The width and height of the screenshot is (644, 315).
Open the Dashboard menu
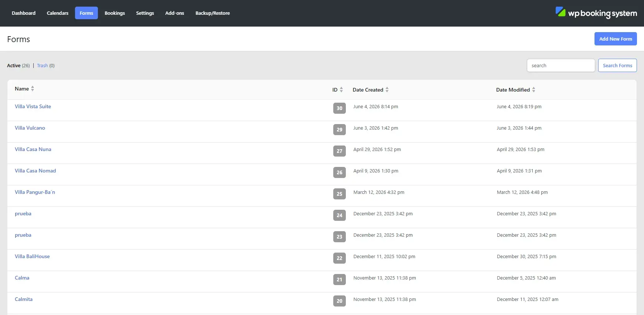24,13
